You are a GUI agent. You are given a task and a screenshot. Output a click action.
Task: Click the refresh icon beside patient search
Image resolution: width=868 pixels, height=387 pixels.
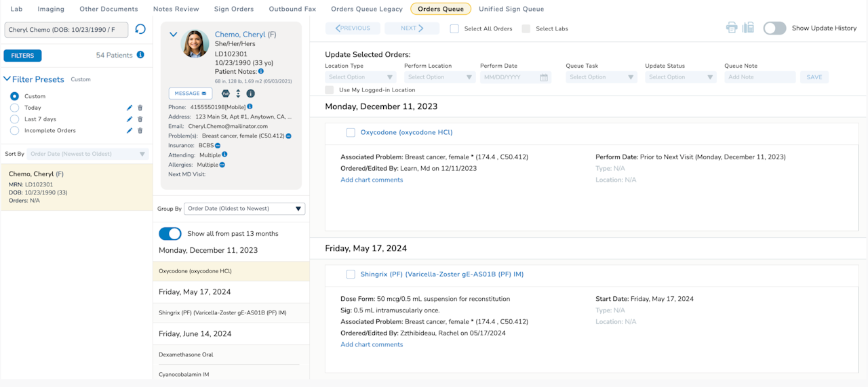click(x=140, y=29)
